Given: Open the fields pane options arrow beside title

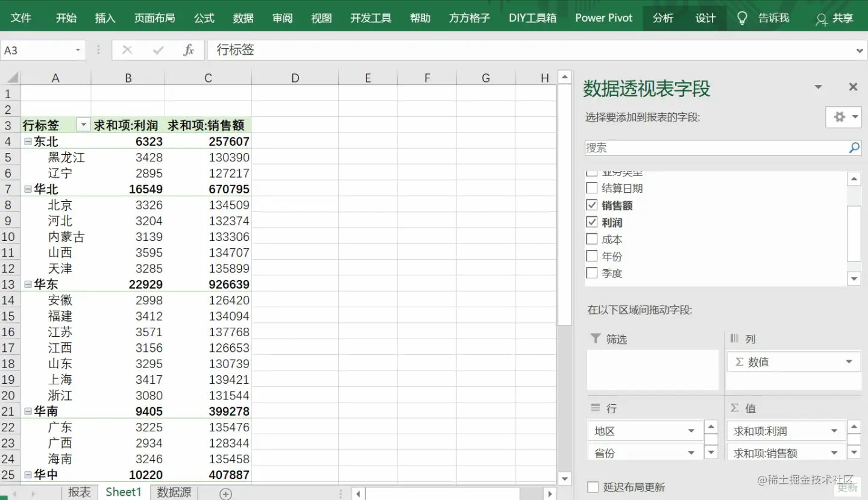Looking at the screenshot, I should tap(818, 87).
